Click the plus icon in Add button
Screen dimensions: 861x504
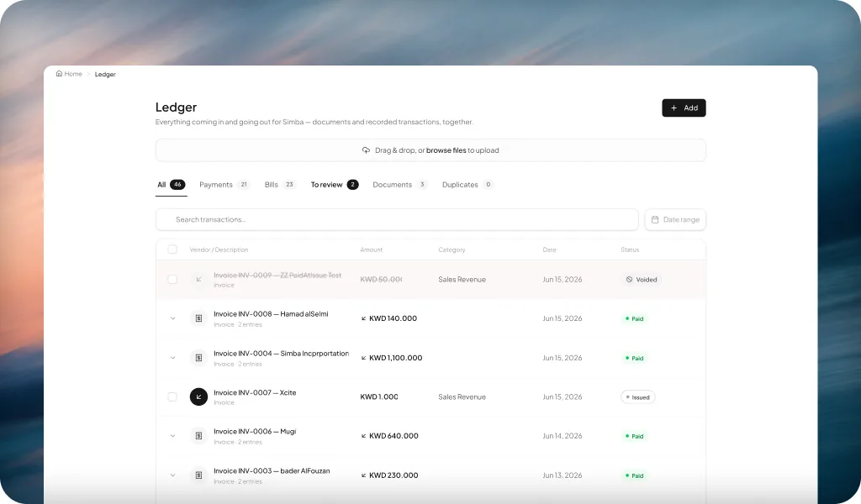673,108
